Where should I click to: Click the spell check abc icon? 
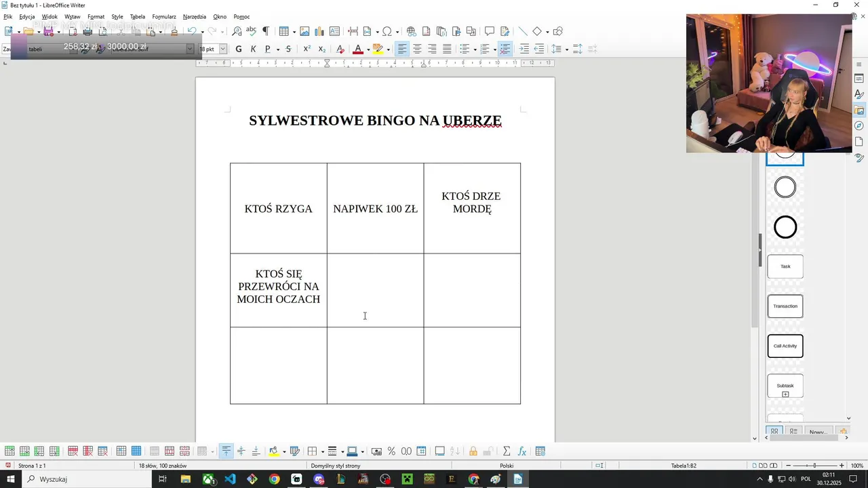(251, 31)
